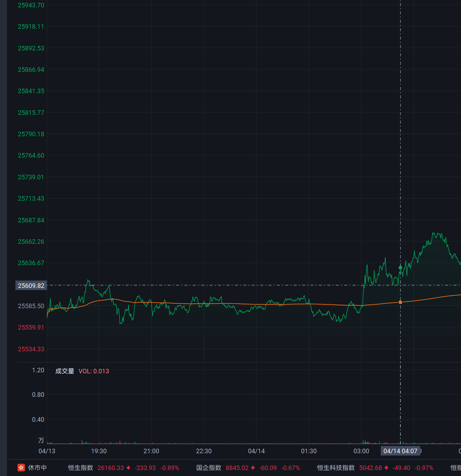This screenshot has width=461, height=476.
Task: Click the red down arrow beside 26160.33
Action: coord(129,468)
